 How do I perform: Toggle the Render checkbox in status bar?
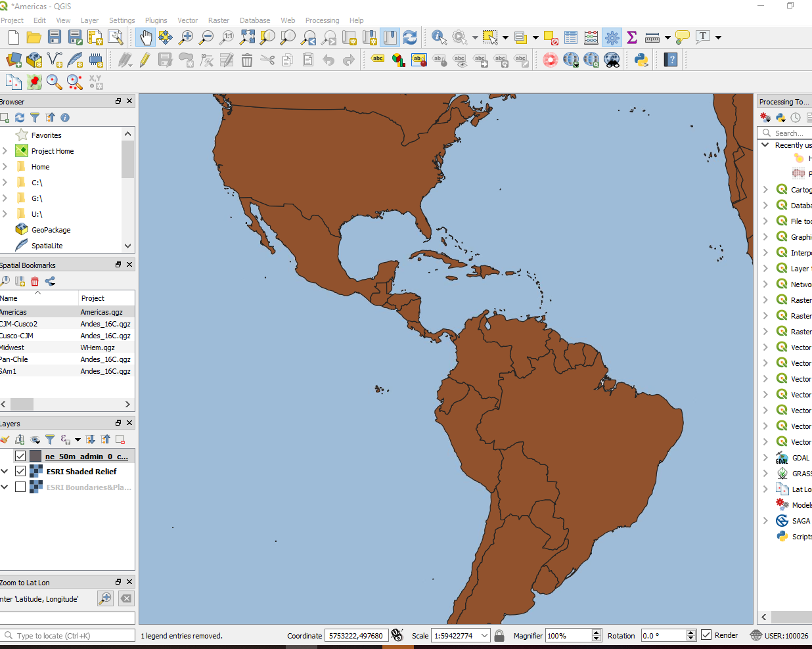[706, 635]
